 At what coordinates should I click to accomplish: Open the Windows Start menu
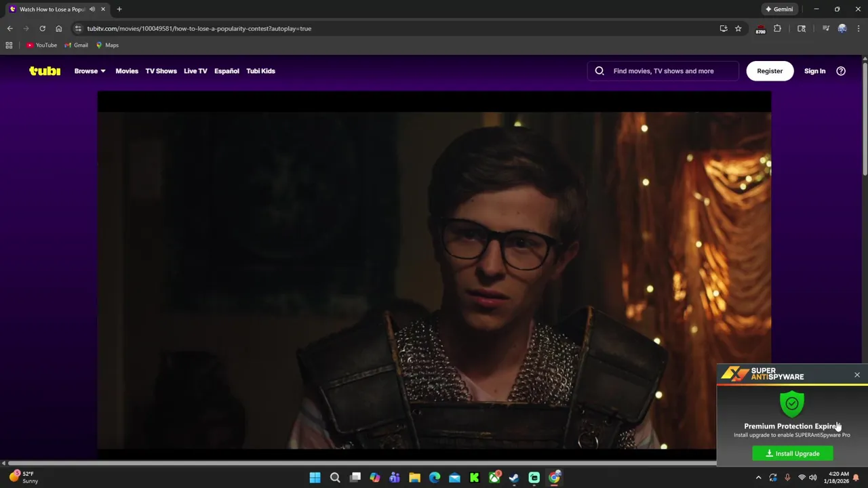(315, 478)
